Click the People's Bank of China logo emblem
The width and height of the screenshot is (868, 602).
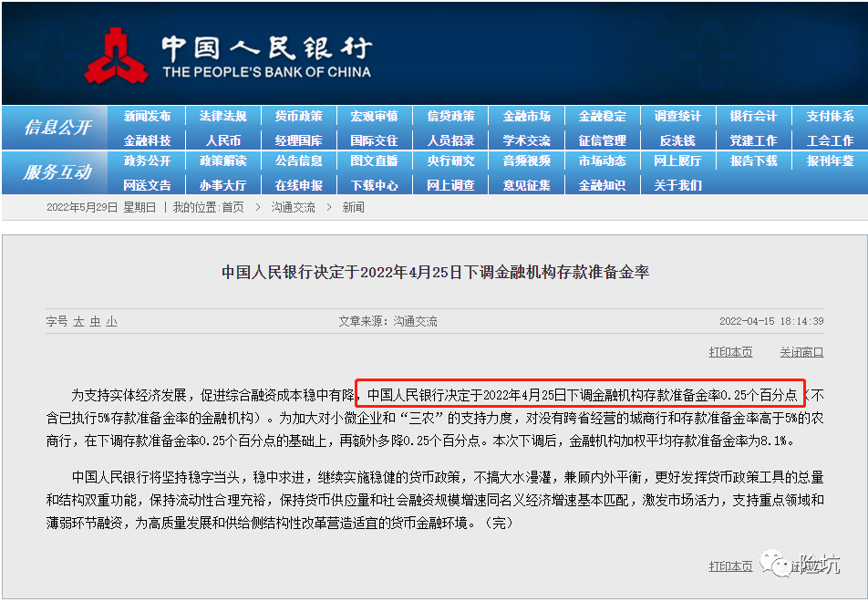click(117, 57)
